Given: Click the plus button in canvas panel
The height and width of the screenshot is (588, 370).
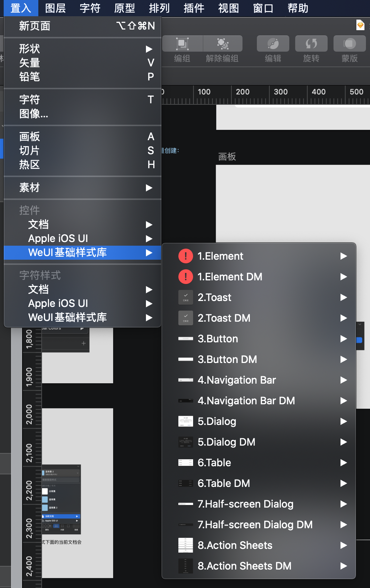Looking at the screenshot, I should [x=84, y=343].
